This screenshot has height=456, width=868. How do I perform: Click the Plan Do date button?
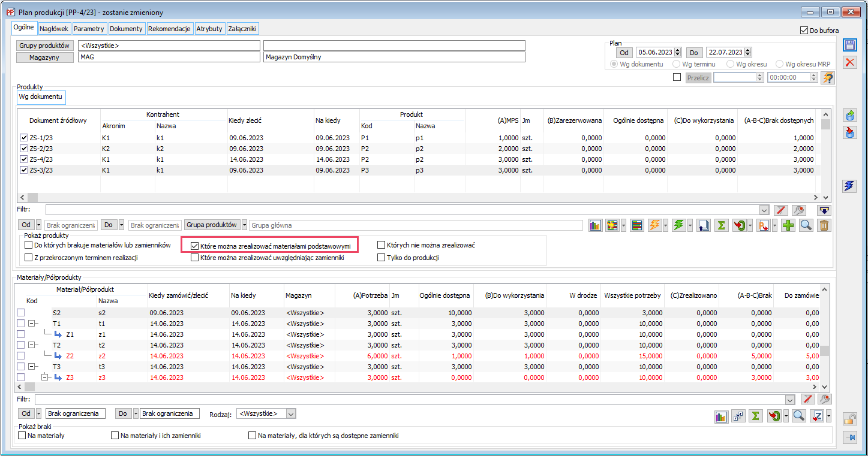[695, 53]
